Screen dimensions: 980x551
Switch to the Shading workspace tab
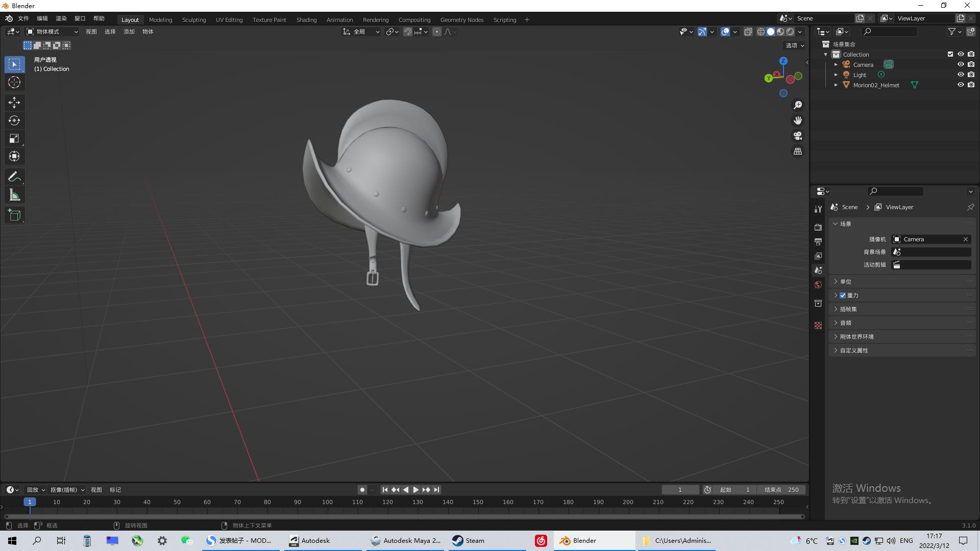(x=306, y=20)
